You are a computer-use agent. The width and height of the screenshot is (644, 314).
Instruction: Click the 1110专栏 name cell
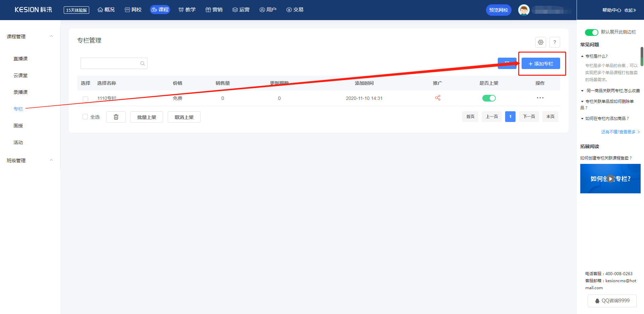point(107,98)
